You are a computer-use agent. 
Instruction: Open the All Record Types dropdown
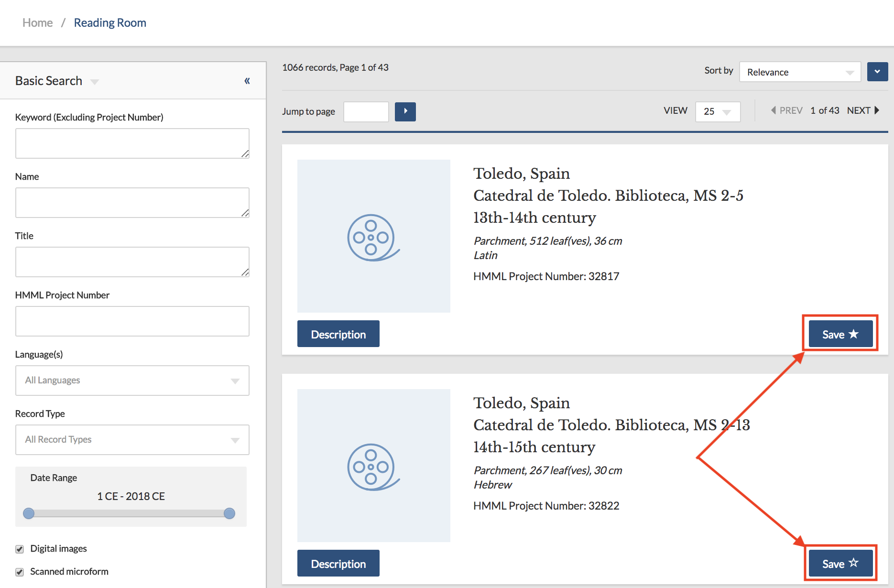132,440
